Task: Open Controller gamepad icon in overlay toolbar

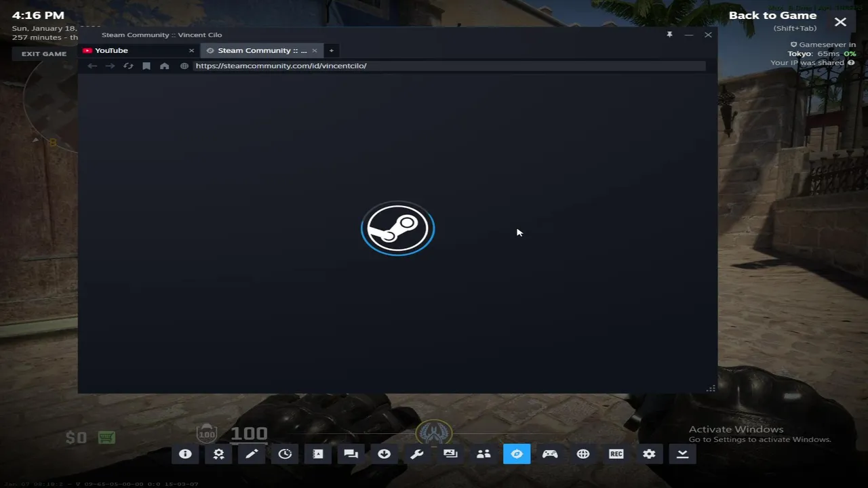Action: click(x=550, y=454)
